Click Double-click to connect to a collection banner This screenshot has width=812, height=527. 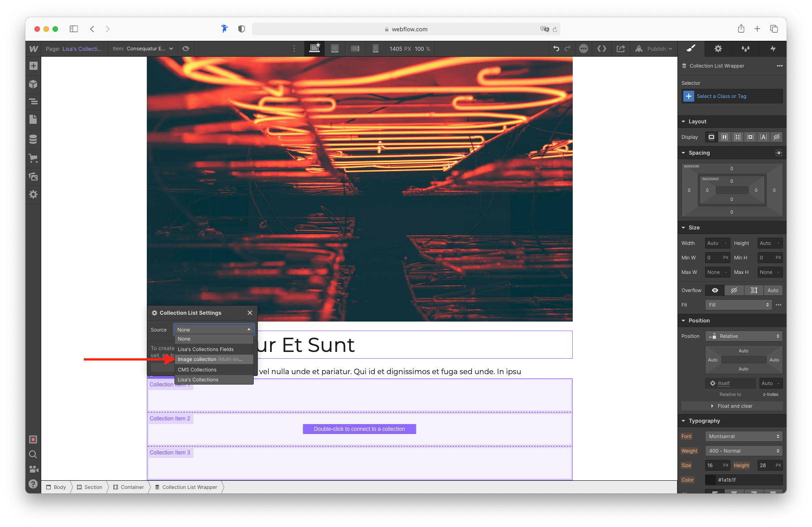pos(359,429)
